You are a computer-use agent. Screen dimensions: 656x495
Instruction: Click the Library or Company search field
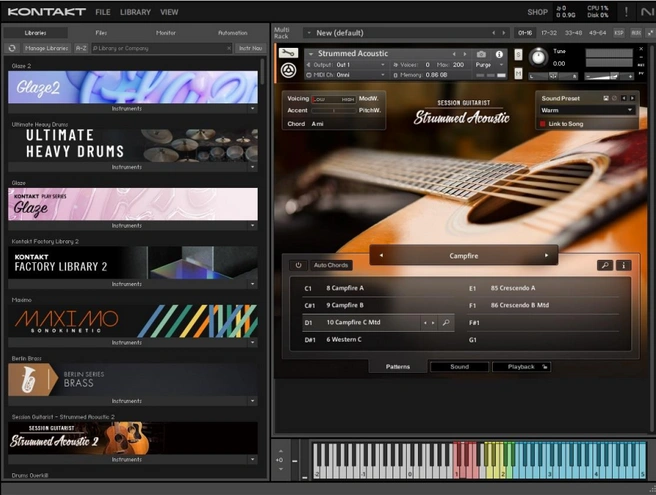click(159, 49)
